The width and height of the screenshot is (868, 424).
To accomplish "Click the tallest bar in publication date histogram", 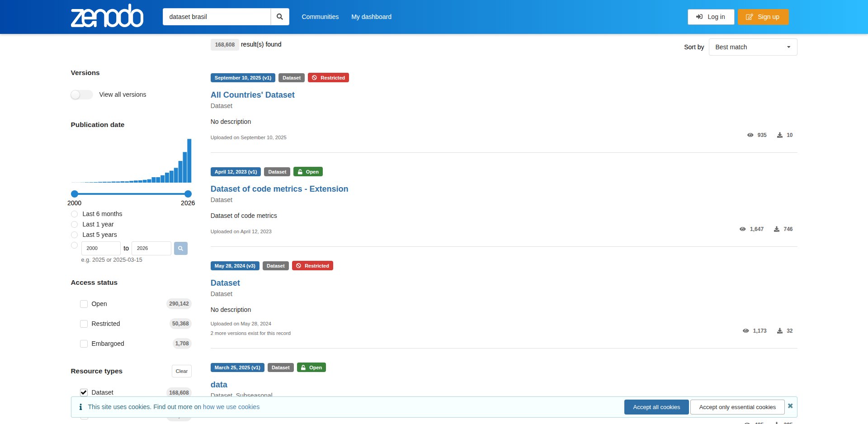I will tap(189, 160).
